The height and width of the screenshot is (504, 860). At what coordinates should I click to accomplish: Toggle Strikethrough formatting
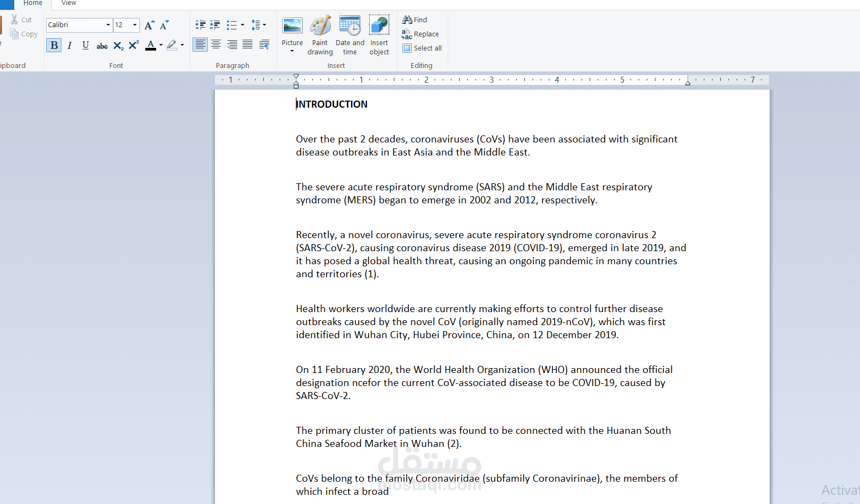(102, 46)
